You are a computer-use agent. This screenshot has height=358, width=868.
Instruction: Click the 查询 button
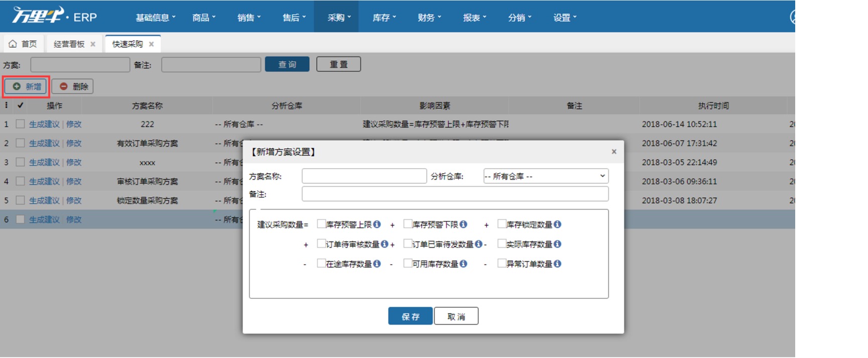pos(287,64)
